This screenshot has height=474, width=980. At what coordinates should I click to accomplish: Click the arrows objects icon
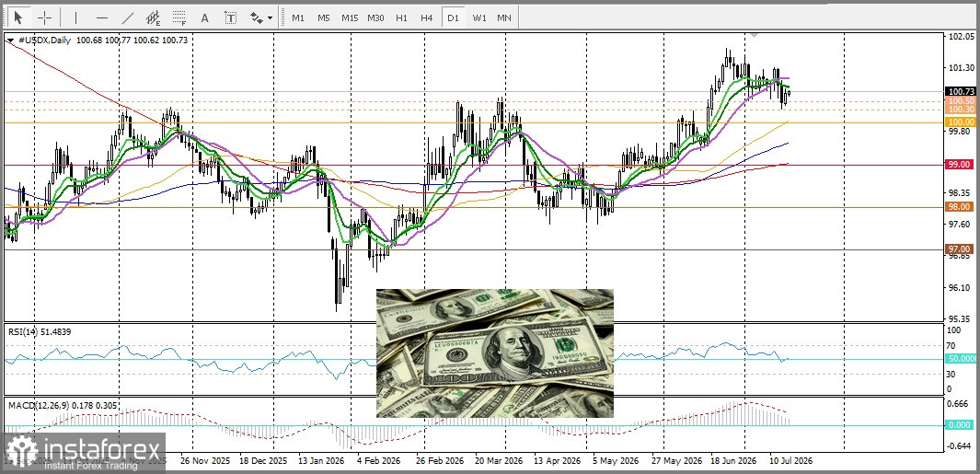[x=256, y=17]
